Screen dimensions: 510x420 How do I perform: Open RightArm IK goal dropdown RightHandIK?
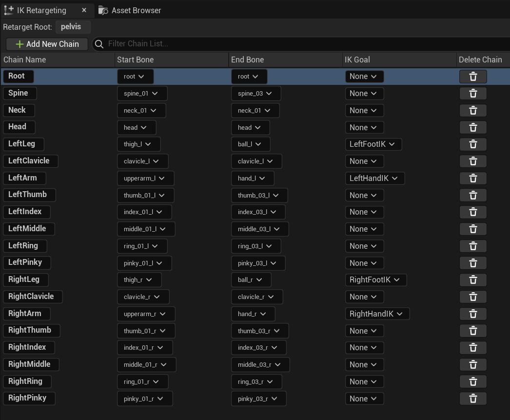(377, 314)
